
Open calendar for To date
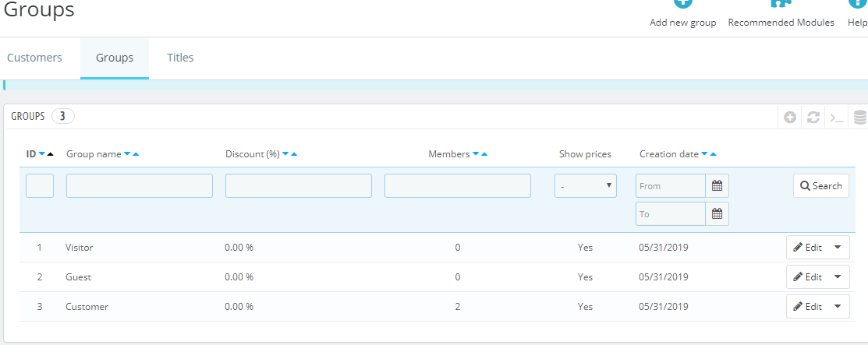point(717,214)
